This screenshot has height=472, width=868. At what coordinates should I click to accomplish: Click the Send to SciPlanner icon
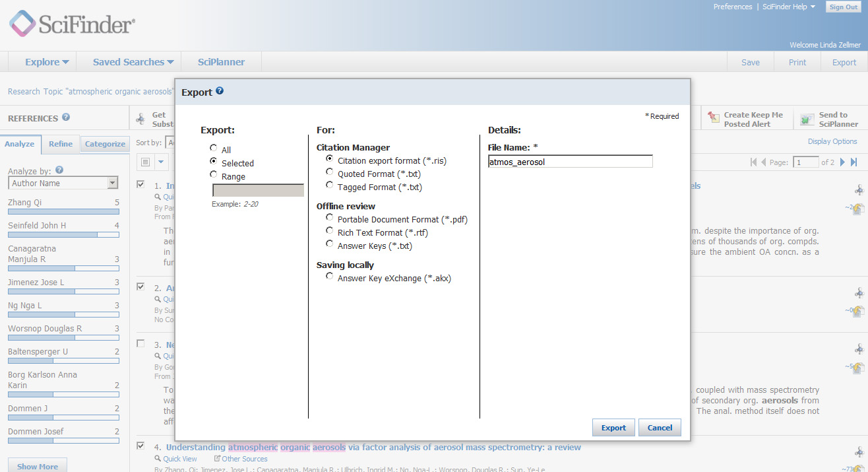click(806, 119)
